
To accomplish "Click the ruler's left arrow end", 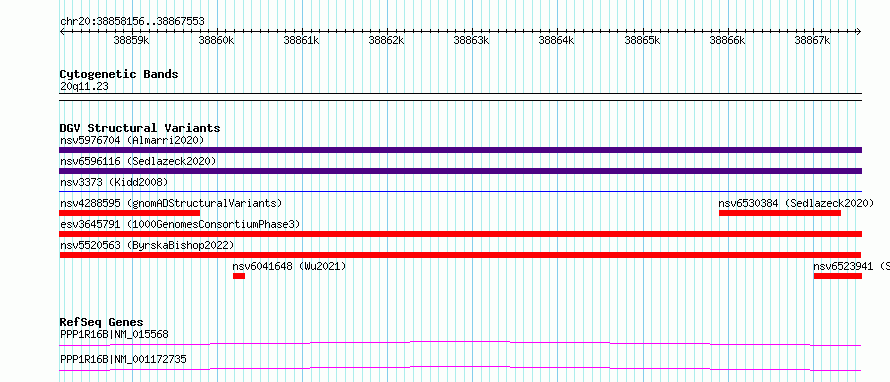I will click(62, 32).
